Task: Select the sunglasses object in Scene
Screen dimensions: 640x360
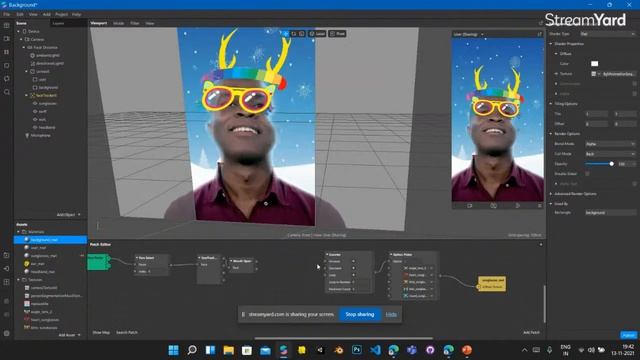Action: (47, 104)
